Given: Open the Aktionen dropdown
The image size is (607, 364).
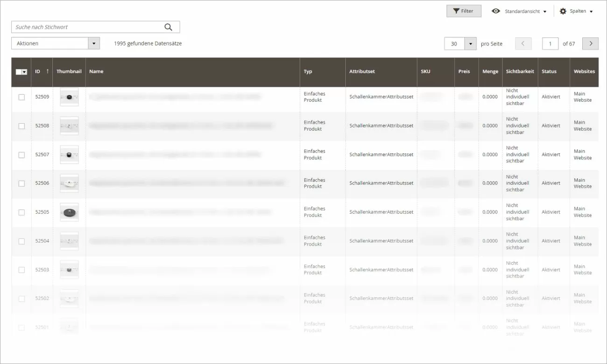Looking at the screenshot, I should 55,43.
